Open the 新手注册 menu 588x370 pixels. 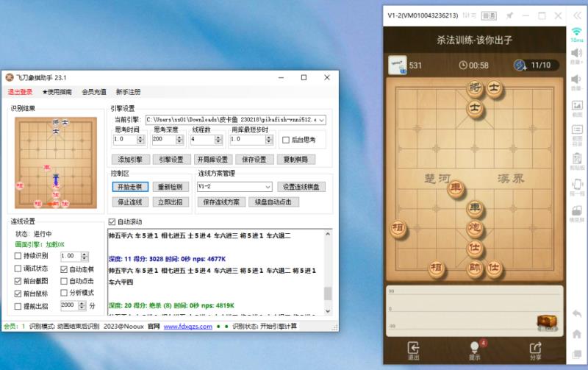(x=128, y=92)
